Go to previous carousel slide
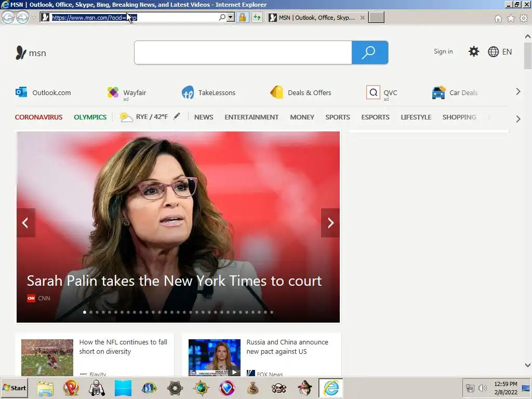 (x=26, y=223)
